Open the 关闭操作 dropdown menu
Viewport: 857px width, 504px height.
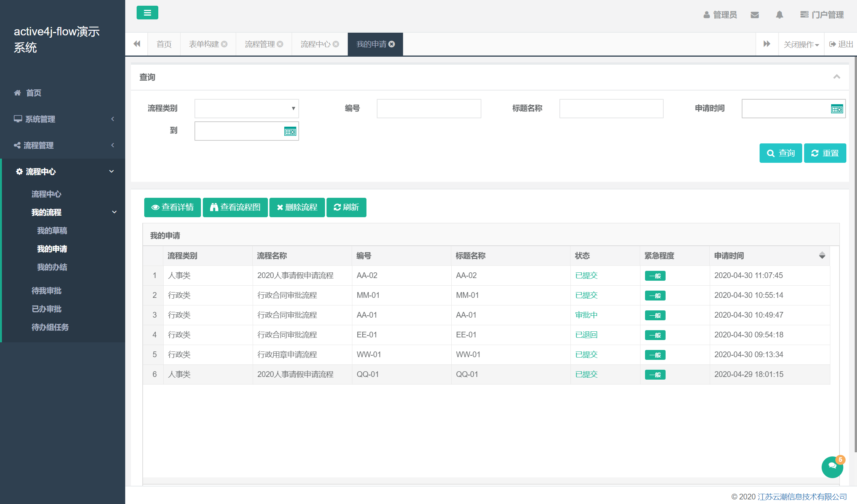coord(801,45)
